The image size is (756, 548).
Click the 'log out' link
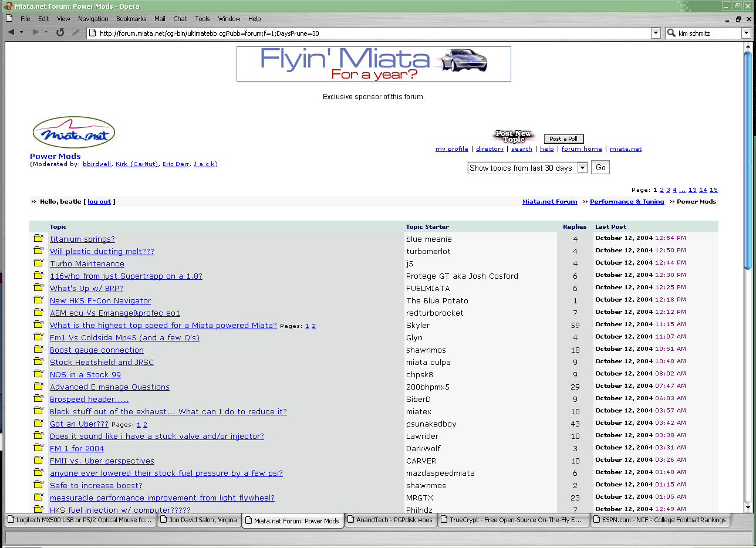pos(99,201)
